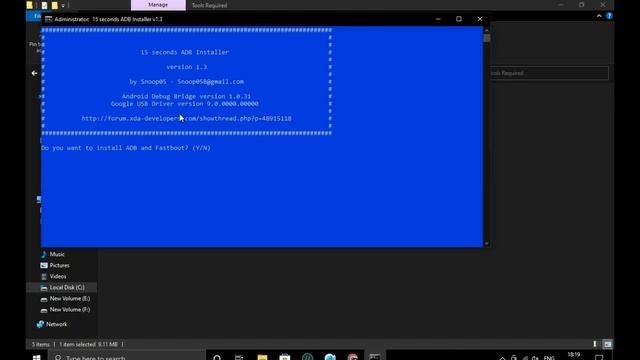Open the Manage tab in File Explorer
Image resolution: width=640 pixels, height=360 pixels.
click(x=158, y=5)
